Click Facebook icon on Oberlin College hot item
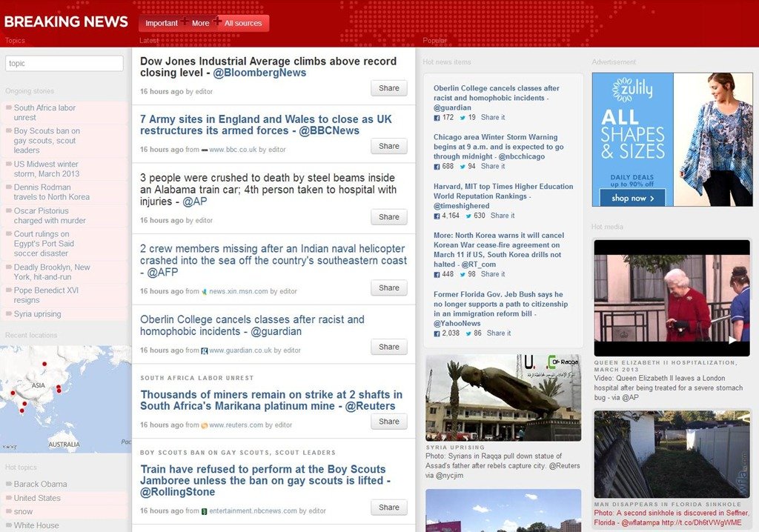The width and height of the screenshot is (759, 532). [x=437, y=118]
